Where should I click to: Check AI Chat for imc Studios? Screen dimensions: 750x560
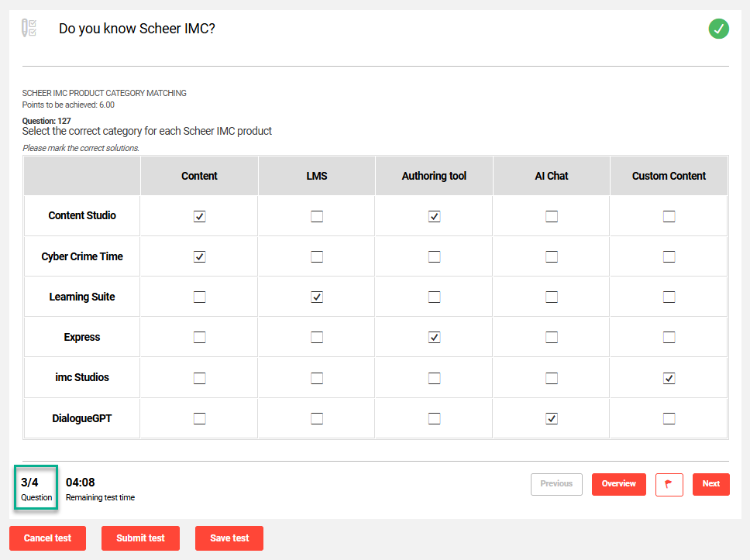pyautogui.click(x=552, y=378)
